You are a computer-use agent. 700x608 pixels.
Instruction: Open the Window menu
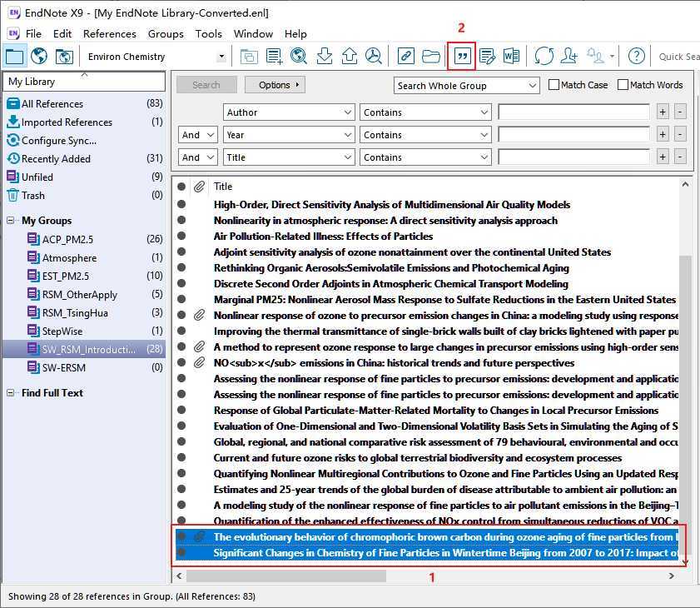click(253, 34)
